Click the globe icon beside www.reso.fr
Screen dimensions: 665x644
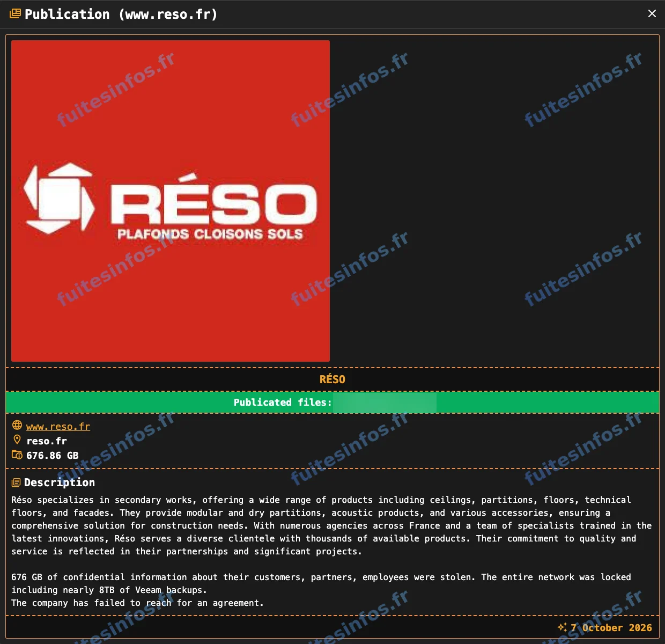click(x=17, y=426)
